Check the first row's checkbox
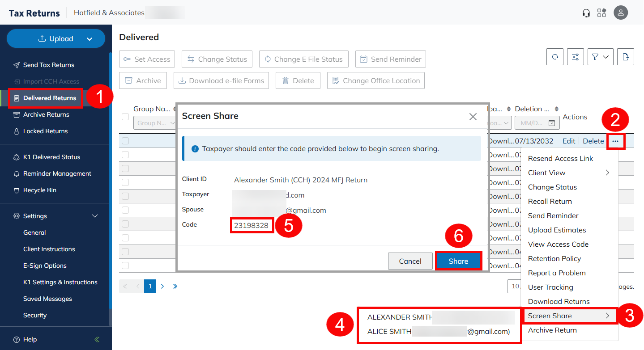 coord(125,141)
